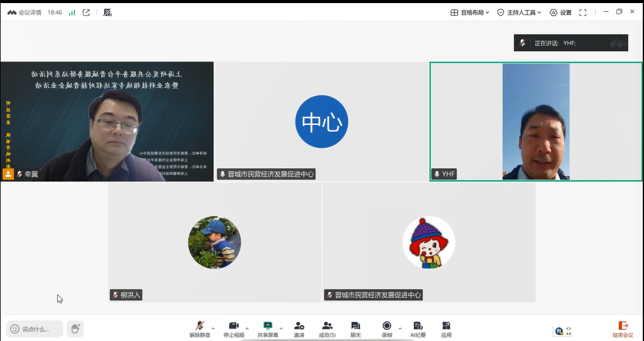Enter fullscreen with the brackets icon
Image resolution: width=644 pixels, height=341 pixels.
pos(583,13)
